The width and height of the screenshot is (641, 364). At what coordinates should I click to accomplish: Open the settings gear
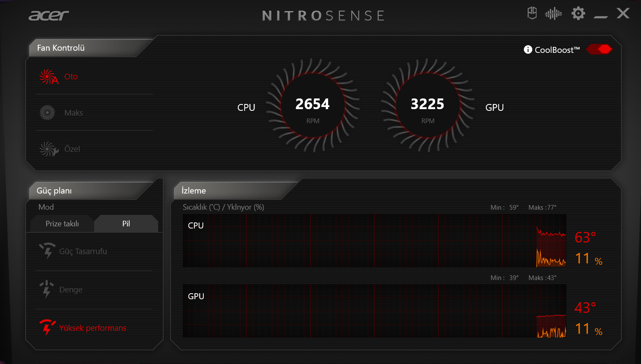[578, 14]
